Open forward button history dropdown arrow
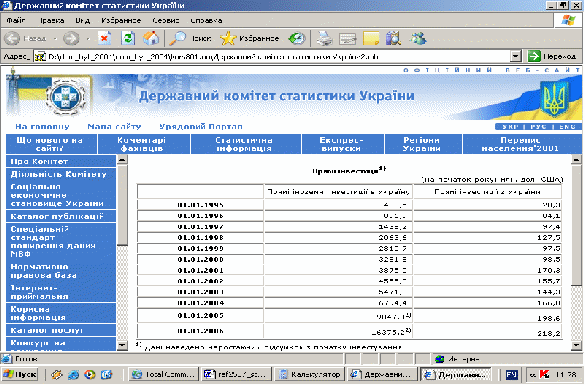Screen dimensions: 585x385 click(88, 38)
